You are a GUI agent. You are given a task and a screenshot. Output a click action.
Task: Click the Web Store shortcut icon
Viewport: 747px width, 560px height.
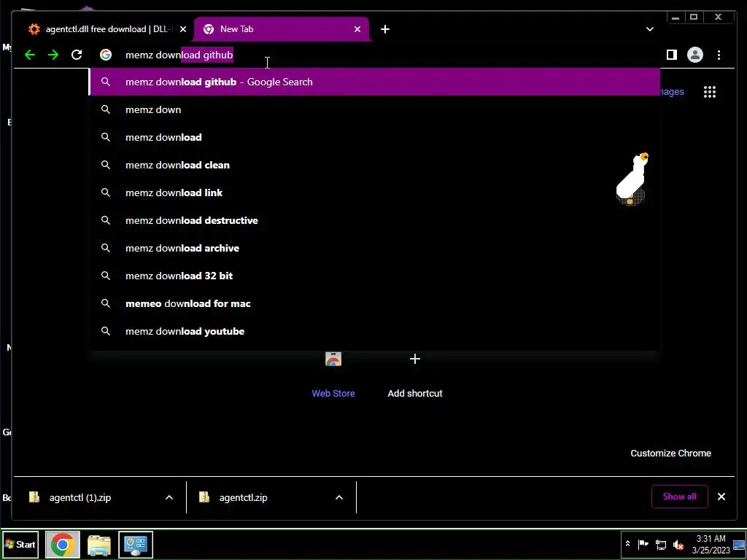point(333,359)
